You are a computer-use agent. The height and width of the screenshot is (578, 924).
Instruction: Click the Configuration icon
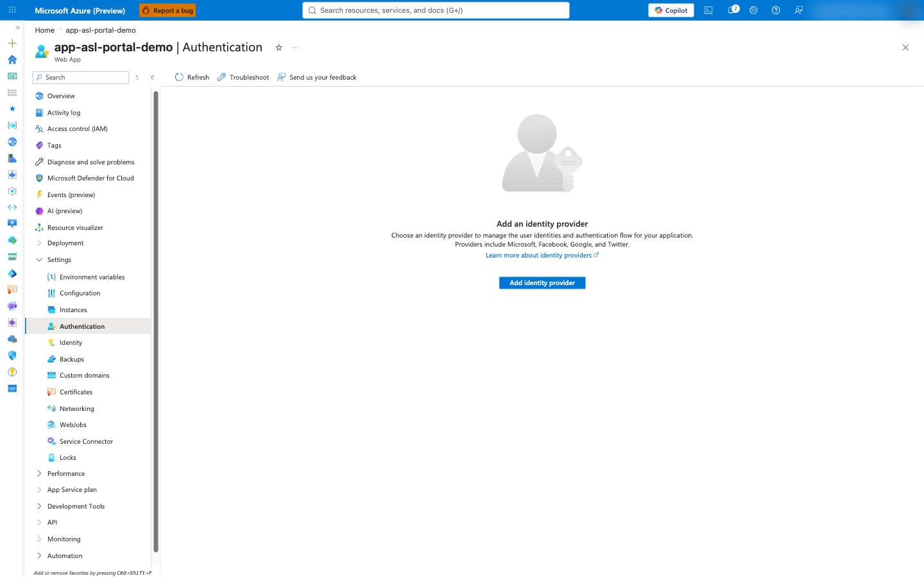[x=51, y=293]
